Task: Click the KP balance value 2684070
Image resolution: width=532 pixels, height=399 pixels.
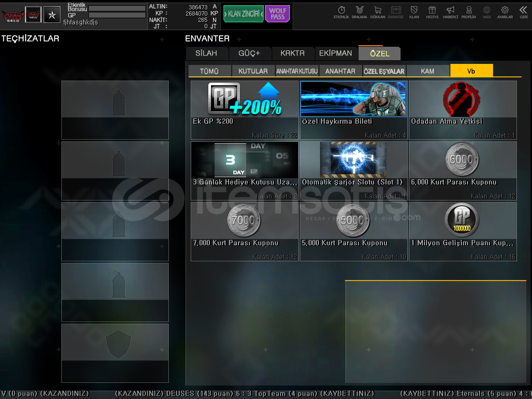Action: [196, 13]
